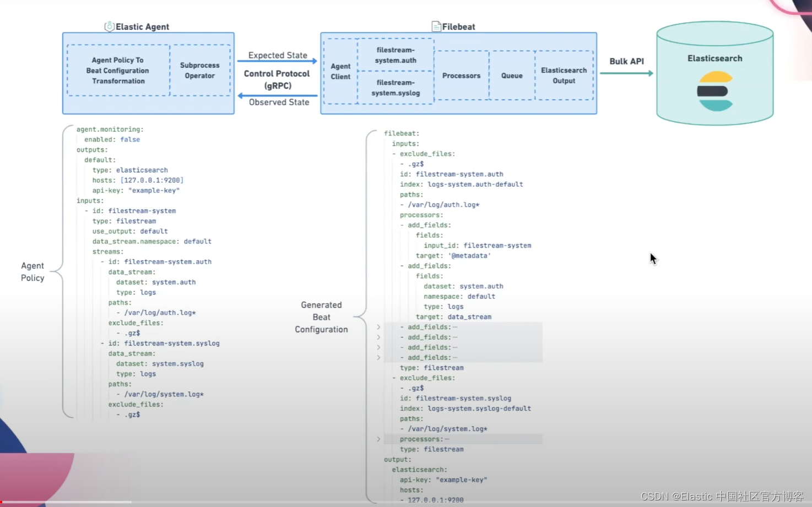This screenshot has width=812, height=507.
Task: Expand the first collapsed add_fields entry
Action: click(378, 326)
